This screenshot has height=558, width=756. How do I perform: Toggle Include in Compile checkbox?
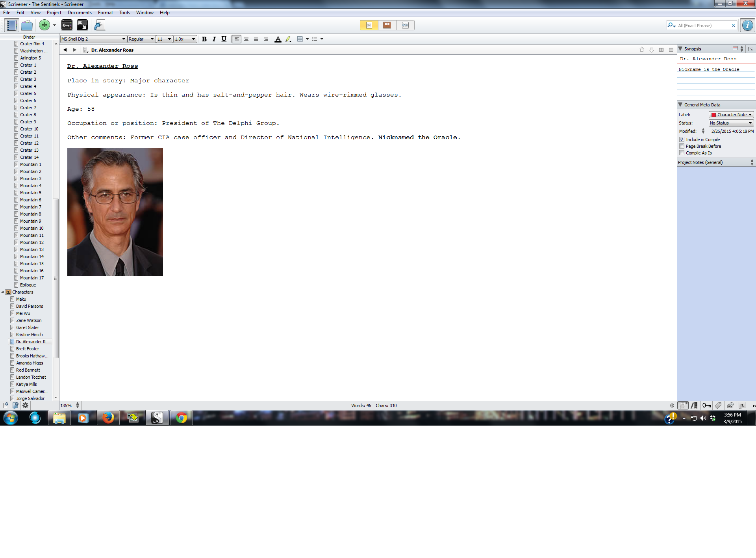[682, 139]
